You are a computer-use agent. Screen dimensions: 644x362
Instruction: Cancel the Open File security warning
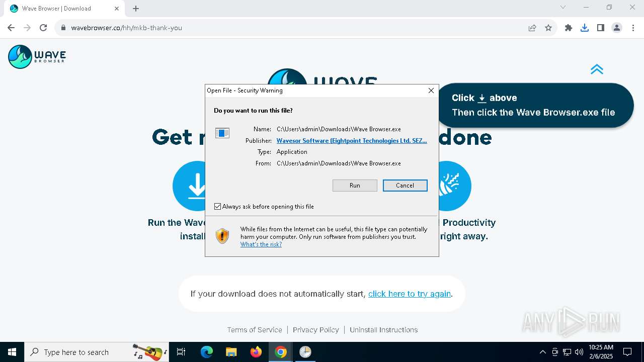pos(405,186)
